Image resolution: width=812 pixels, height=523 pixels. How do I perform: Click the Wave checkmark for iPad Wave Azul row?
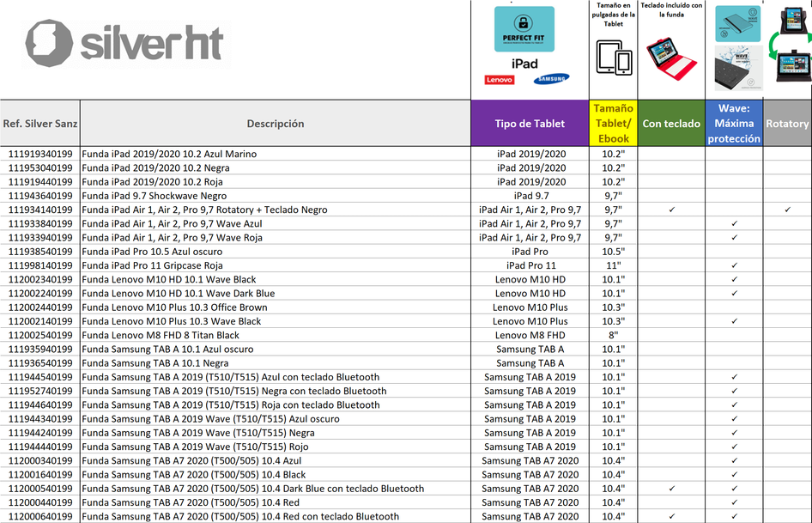tap(735, 224)
